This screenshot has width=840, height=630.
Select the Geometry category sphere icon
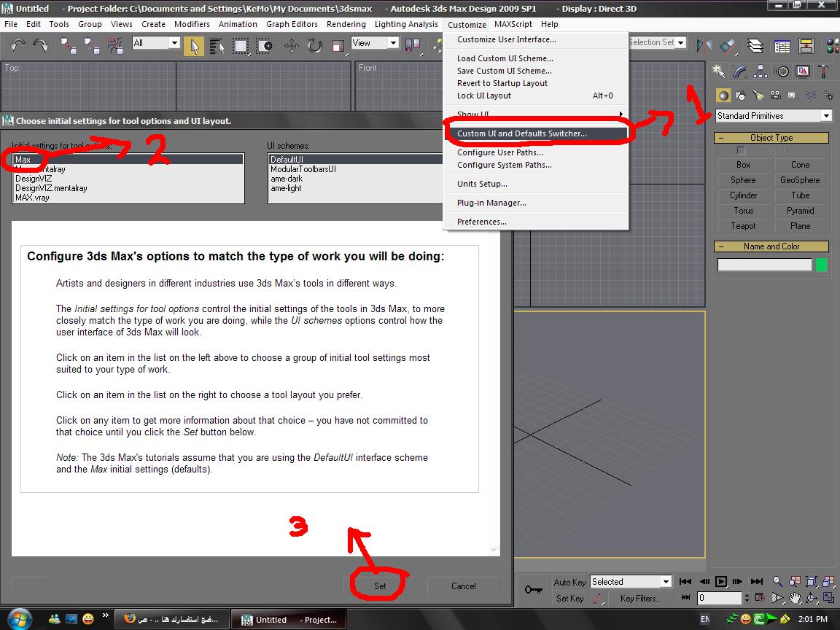click(723, 96)
